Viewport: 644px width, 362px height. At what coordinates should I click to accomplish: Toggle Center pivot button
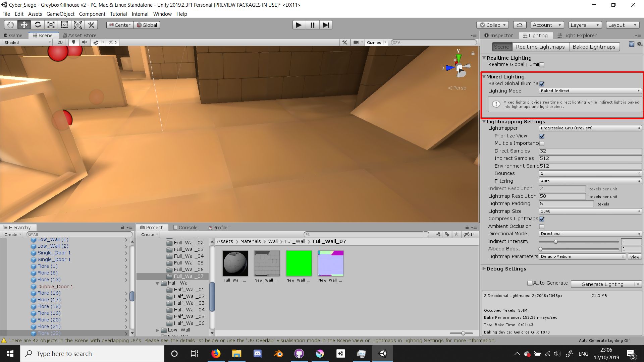pos(120,25)
